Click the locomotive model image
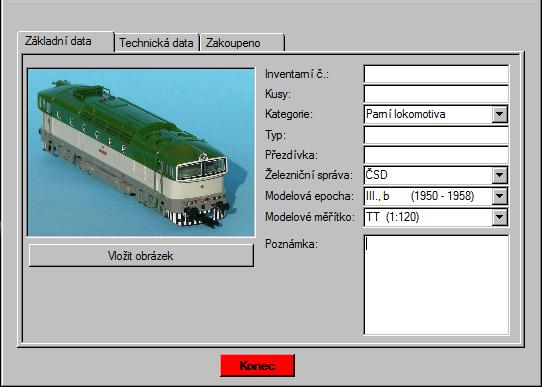The width and height of the screenshot is (542, 387). tap(141, 152)
